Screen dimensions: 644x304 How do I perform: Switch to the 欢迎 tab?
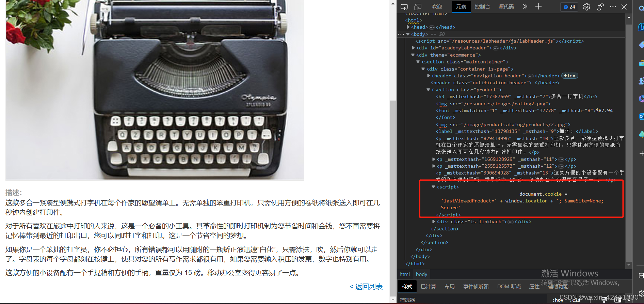[x=437, y=7]
